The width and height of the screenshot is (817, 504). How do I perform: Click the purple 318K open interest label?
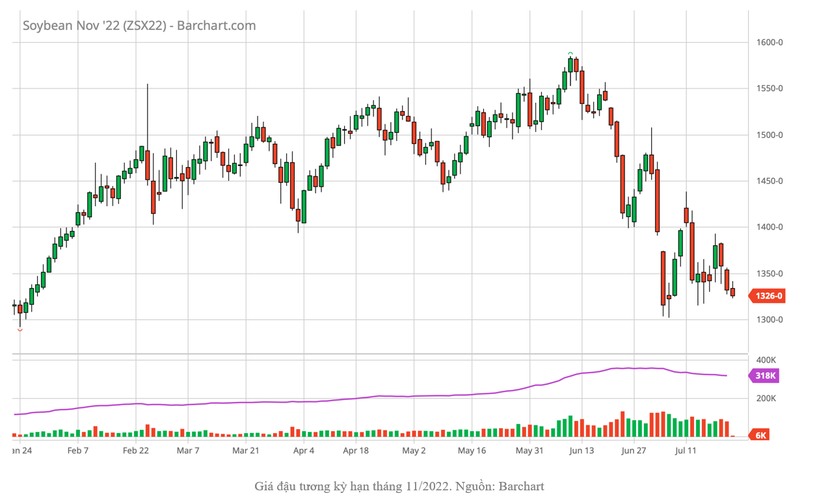pos(765,376)
